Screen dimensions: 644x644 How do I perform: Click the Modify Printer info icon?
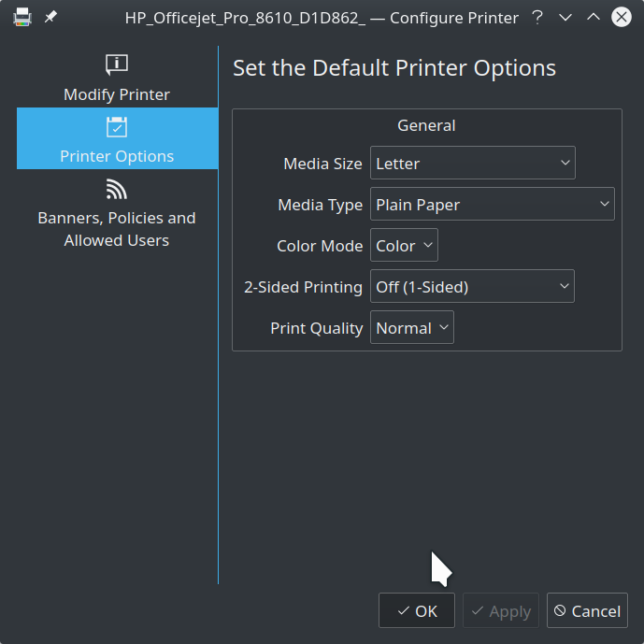pyautogui.click(x=117, y=64)
